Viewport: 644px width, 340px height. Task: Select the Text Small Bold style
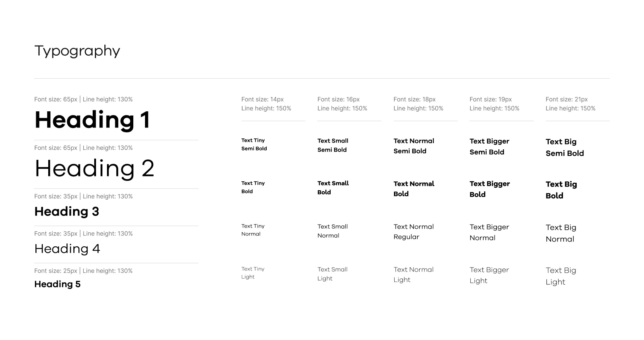click(x=333, y=187)
